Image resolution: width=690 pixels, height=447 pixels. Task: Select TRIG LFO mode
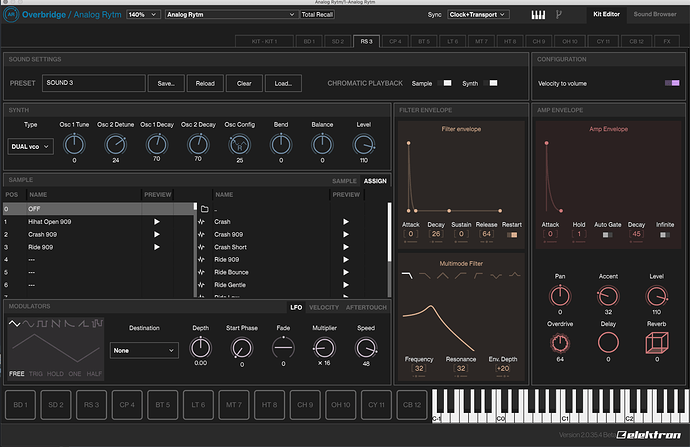[x=36, y=374]
